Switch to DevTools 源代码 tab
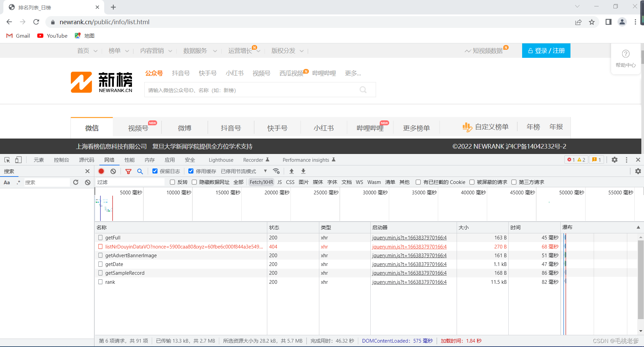The height and width of the screenshot is (347, 644). click(x=87, y=160)
